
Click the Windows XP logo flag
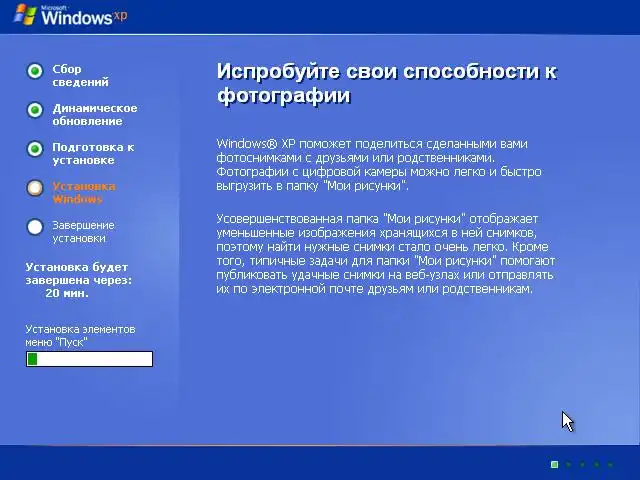pos(25,16)
